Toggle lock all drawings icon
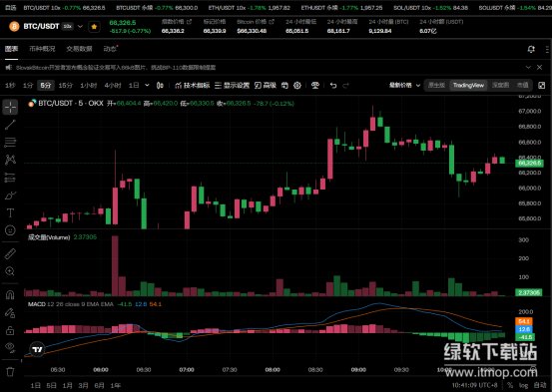The height and width of the screenshot is (392, 552). [10, 330]
